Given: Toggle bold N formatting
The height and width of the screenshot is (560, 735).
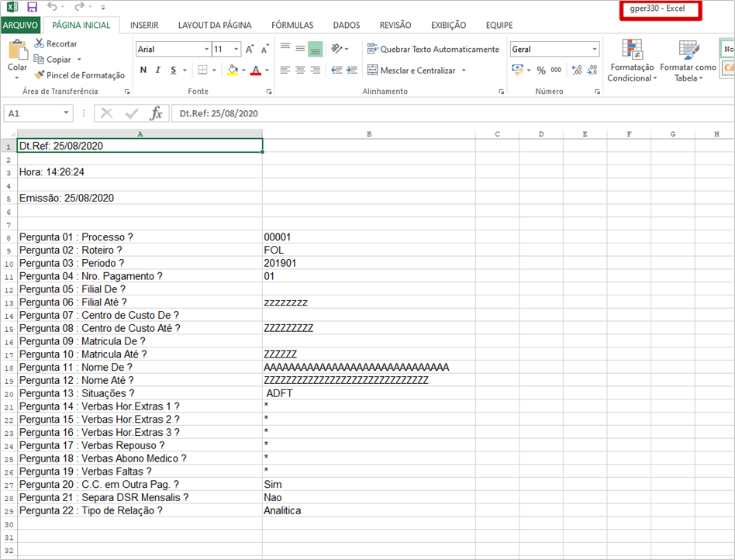Looking at the screenshot, I should [143, 71].
